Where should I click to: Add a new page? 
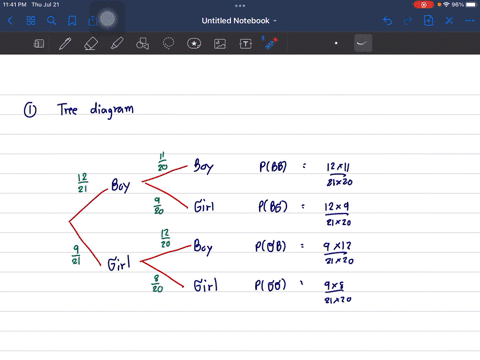pos(428,21)
